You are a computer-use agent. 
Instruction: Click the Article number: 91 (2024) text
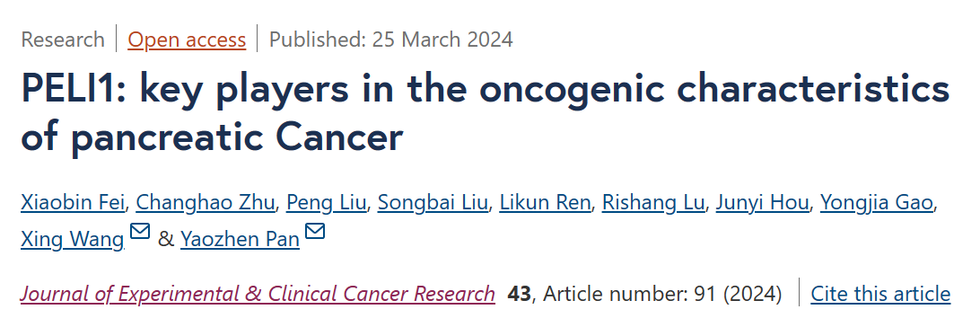[x=662, y=293]
